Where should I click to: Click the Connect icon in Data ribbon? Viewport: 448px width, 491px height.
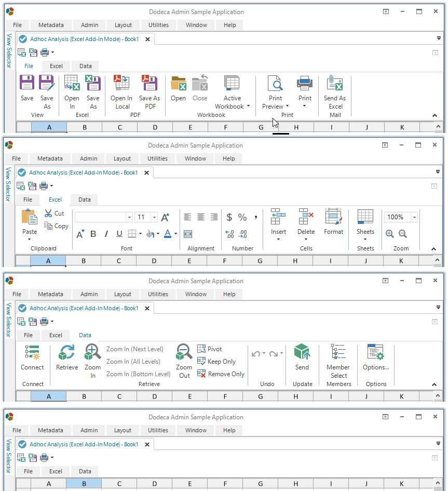pos(32,352)
